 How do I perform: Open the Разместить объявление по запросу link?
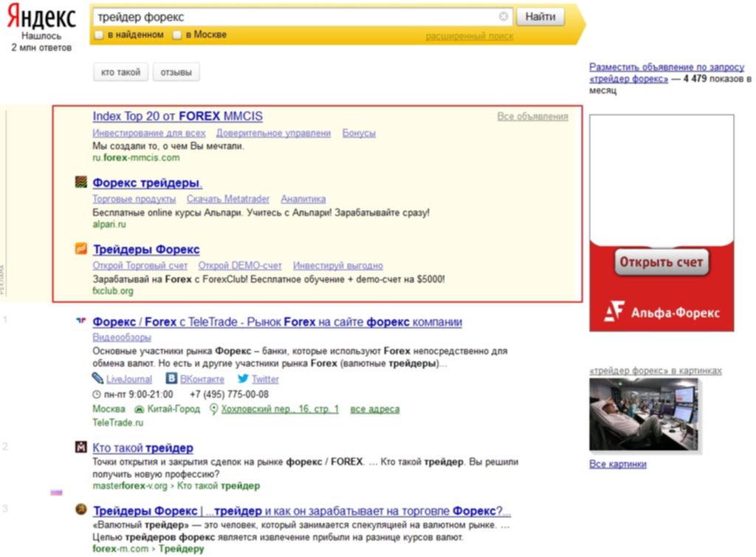point(667,73)
